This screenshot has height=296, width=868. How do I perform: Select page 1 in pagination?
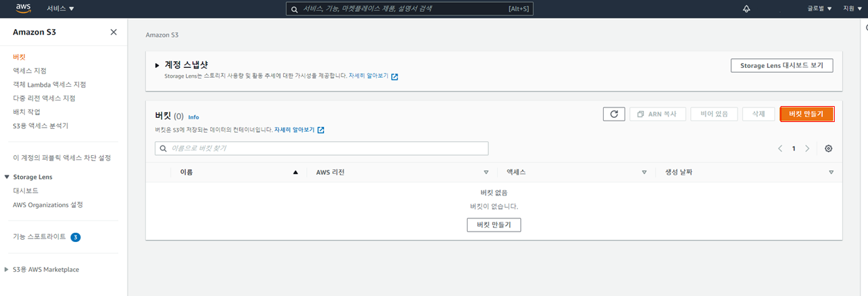click(794, 148)
